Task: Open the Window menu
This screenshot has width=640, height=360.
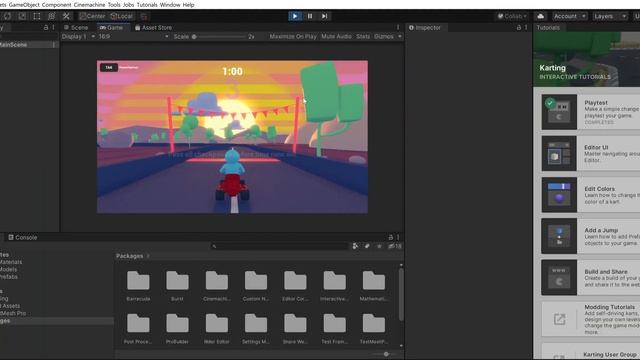Action: tap(170, 5)
